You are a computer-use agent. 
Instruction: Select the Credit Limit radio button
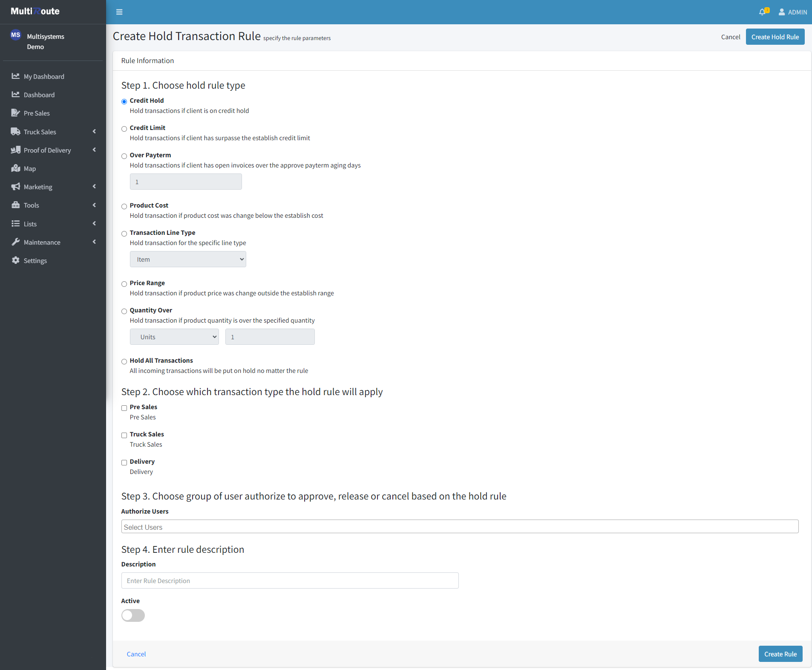click(x=124, y=129)
